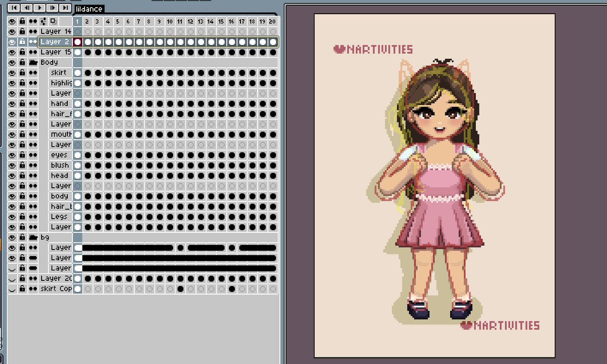Lock the bg group
The image size is (607, 364).
pyautogui.click(x=22, y=237)
